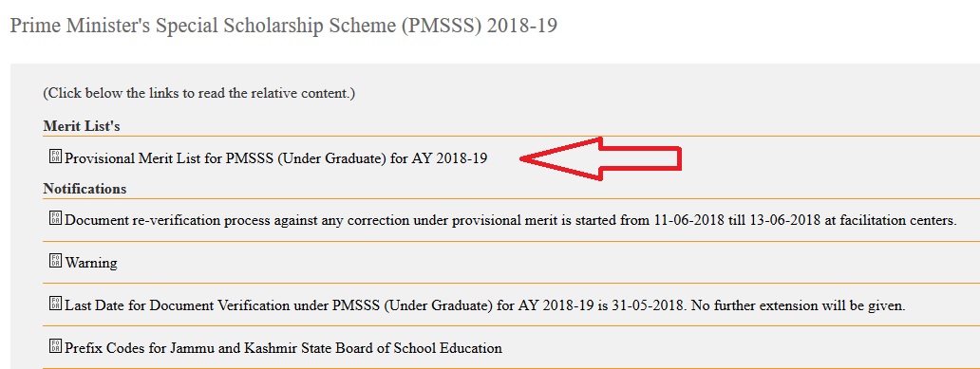Click the document icon beside Warning
This screenshot has height=369, width=980.
coord(56,261)
